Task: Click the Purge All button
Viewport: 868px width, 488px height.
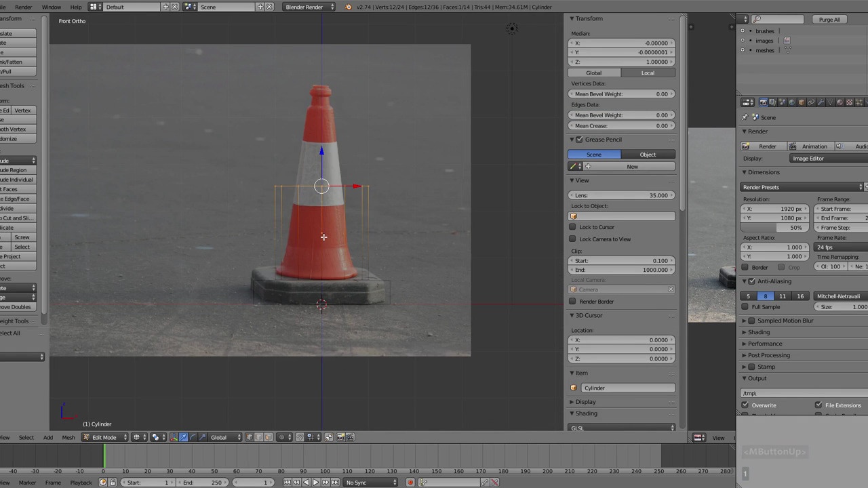Action: [829, 20]
